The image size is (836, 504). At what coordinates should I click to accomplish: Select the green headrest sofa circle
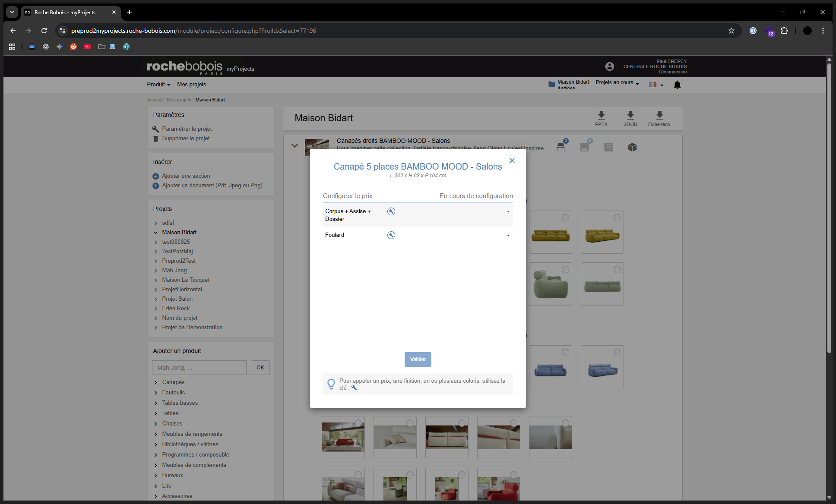(565, 269)
